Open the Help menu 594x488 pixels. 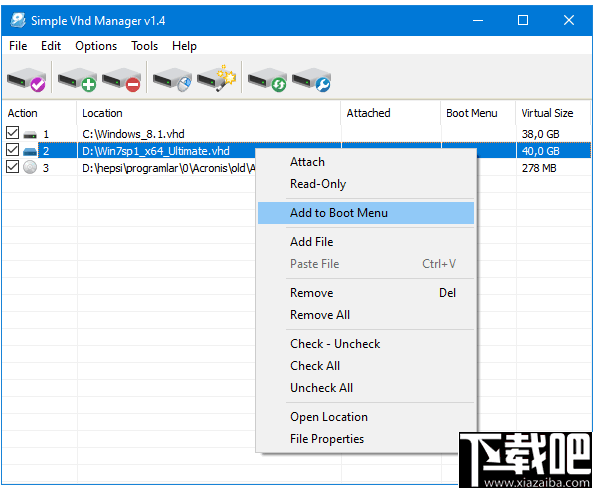[x=184, y=46]
